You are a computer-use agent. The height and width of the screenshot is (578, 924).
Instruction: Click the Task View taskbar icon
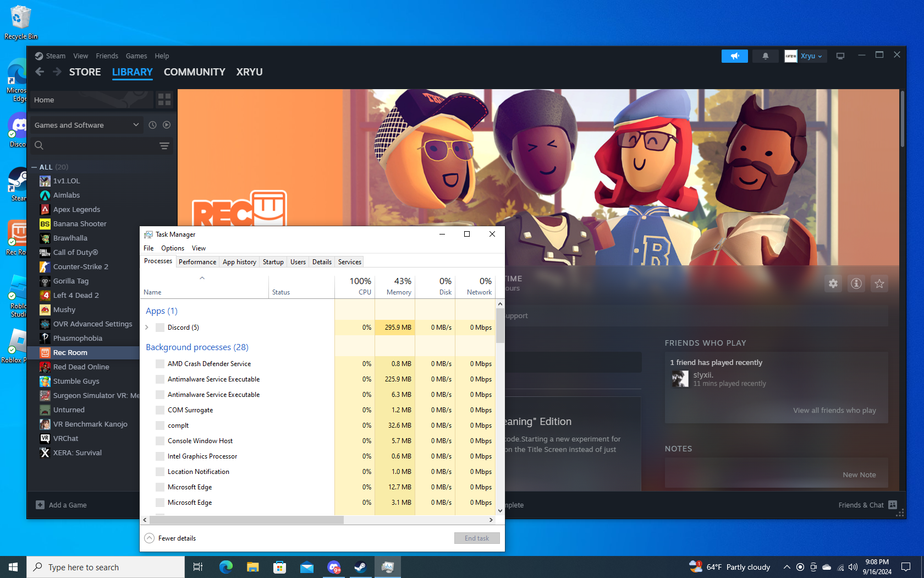[198, 567]
